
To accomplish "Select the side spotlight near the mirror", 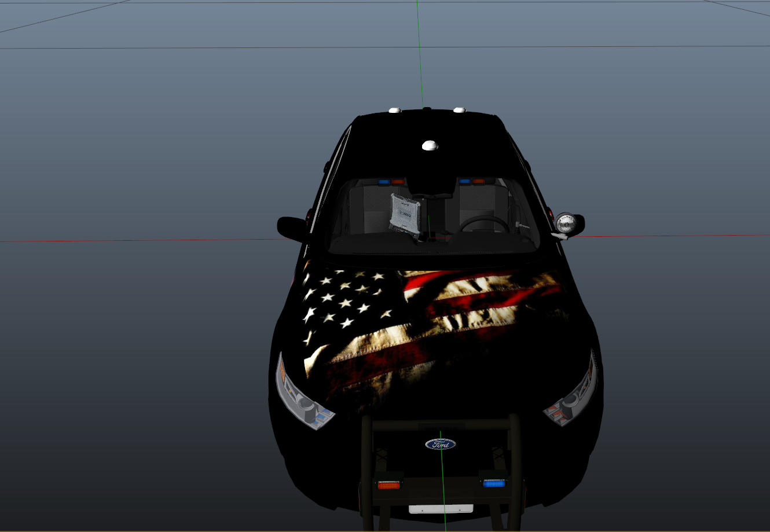I will (564, 223).
